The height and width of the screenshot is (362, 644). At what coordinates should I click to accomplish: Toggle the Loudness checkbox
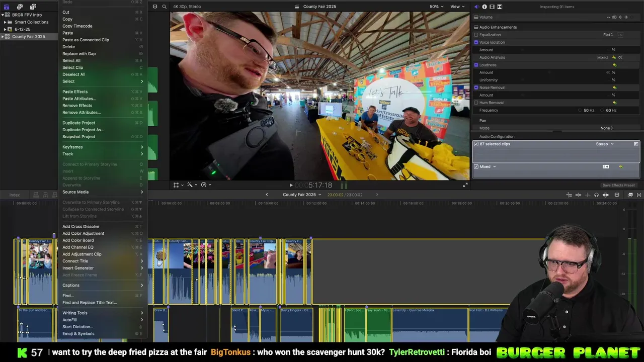[x=476, y=65]
